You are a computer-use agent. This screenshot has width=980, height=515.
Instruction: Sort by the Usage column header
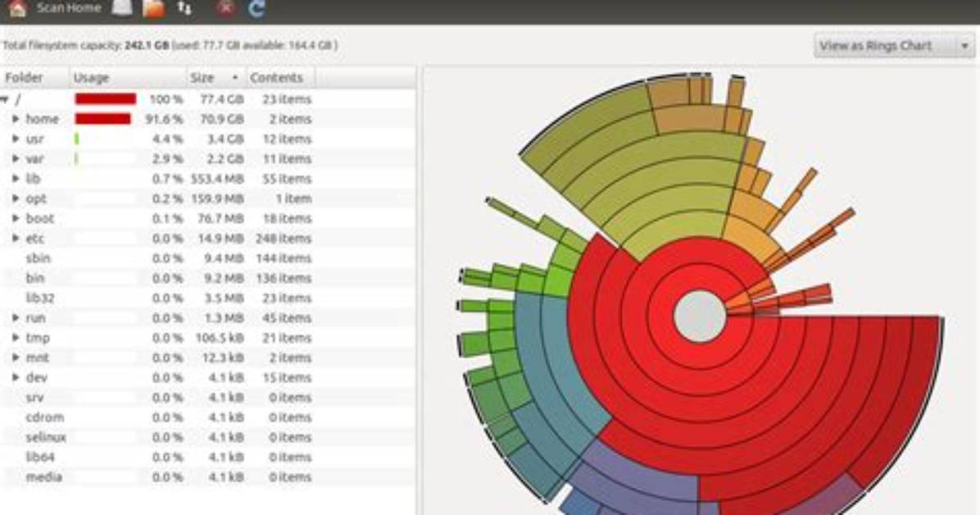[x=128, y=78]
